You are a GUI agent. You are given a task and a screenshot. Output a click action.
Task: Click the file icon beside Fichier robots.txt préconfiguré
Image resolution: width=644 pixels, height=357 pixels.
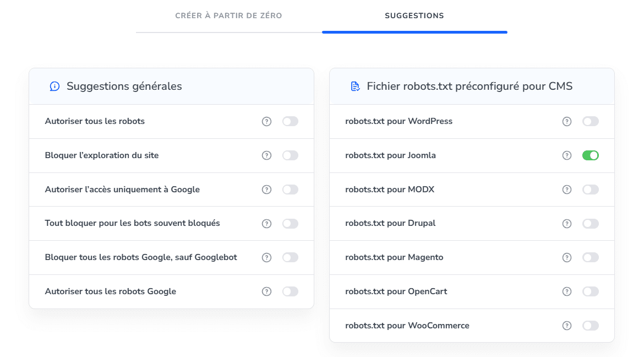point(354,86)
